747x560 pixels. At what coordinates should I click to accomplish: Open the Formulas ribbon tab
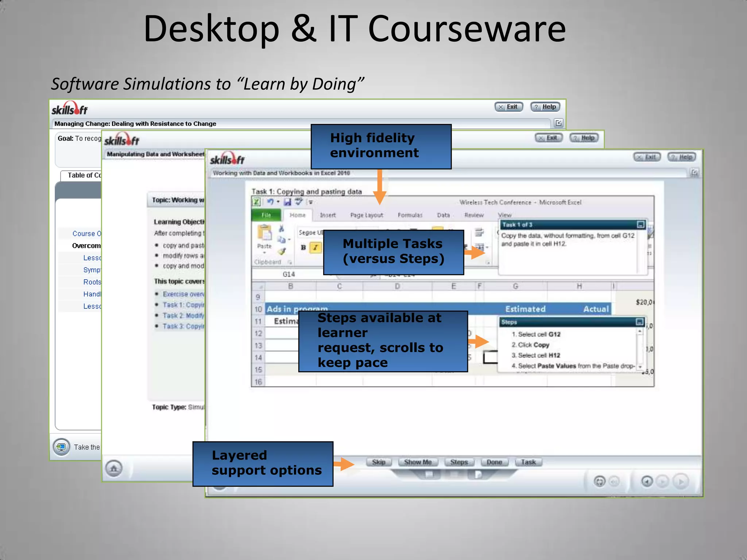coord(410,215)
